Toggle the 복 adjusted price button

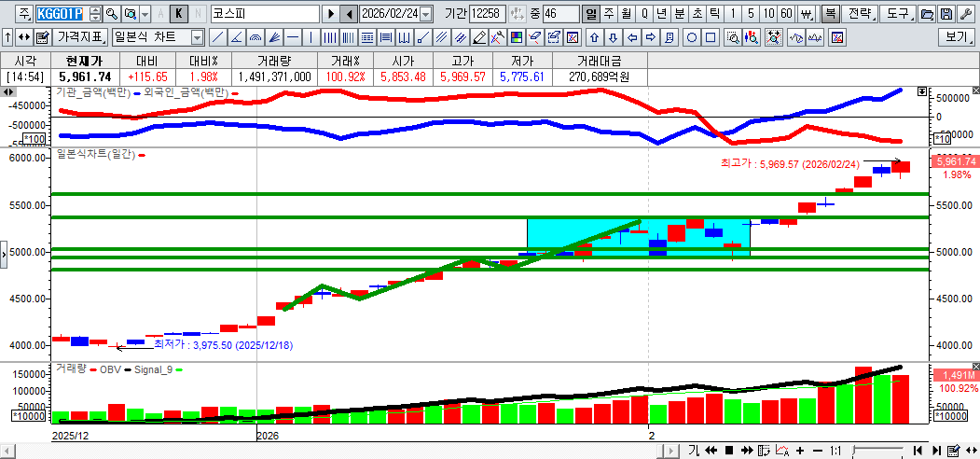pyautogui.click(x=830, y=14)
